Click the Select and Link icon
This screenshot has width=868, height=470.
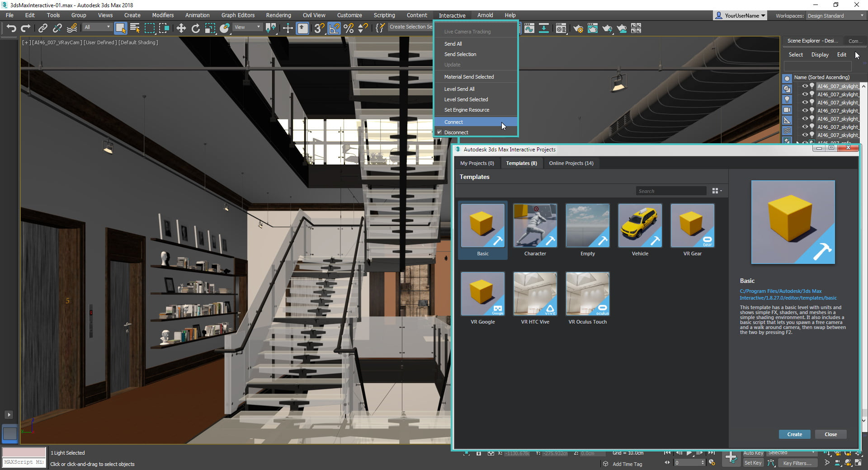pyautogui.click(x=42, y=28)
